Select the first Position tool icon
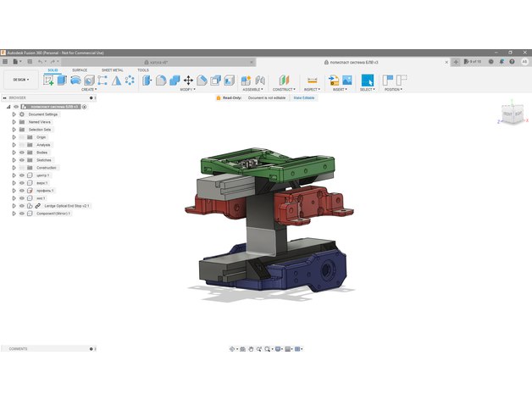This screenshot has height=400, width=532. [x=388, y=81]
